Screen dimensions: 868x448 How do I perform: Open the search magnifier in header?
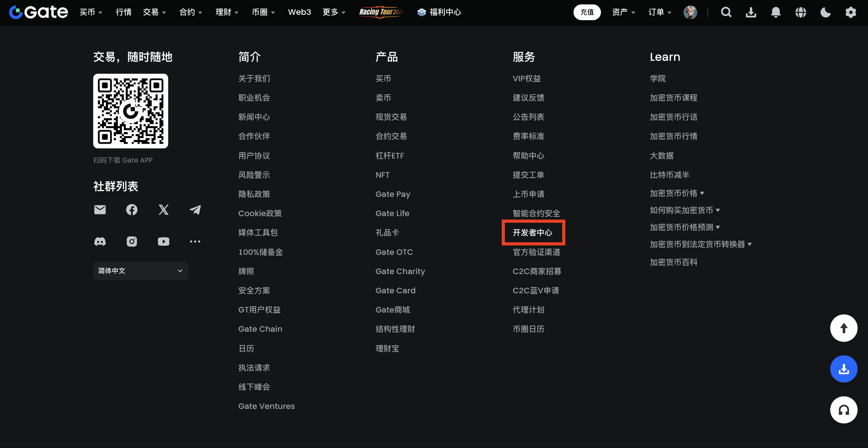(726, 13)
